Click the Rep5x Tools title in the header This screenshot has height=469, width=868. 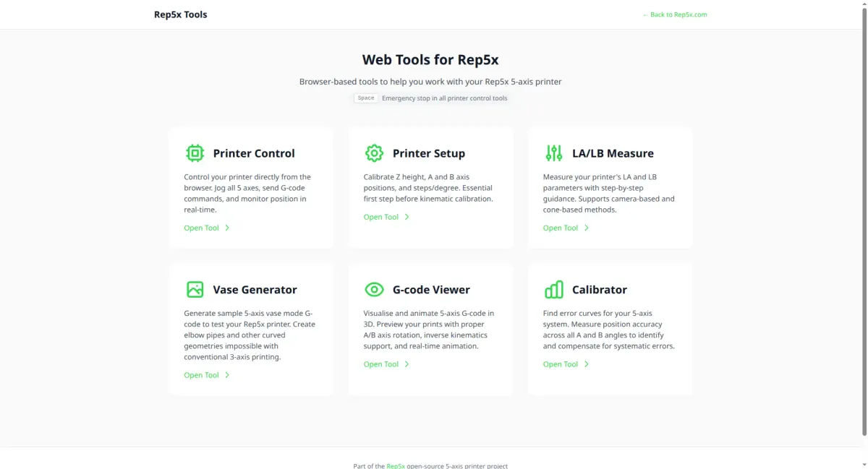tap(180, 14)
